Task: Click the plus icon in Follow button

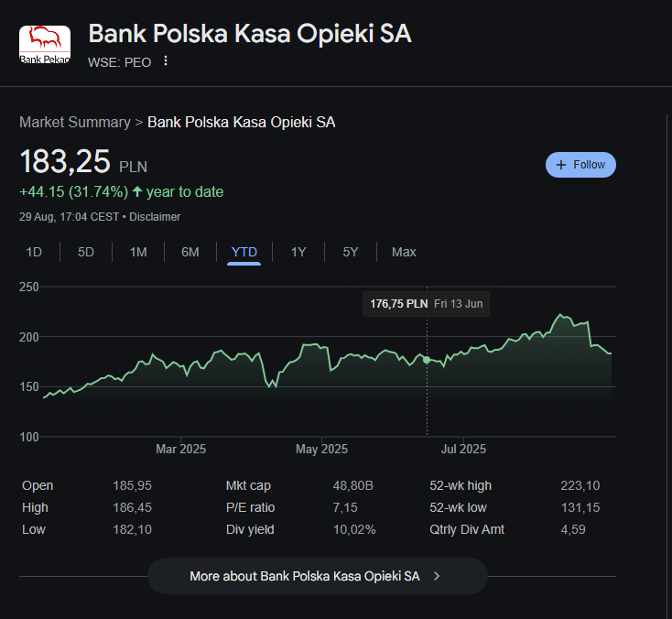Action: point(561,165)
